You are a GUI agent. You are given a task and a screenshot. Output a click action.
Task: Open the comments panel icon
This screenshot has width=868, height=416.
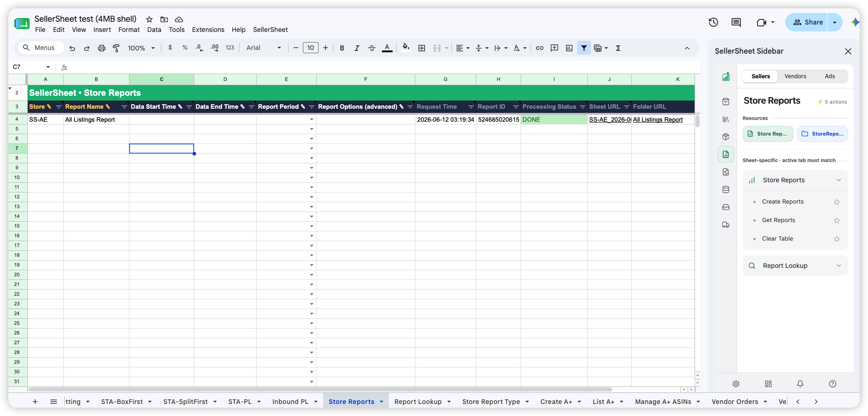[736, 22]
